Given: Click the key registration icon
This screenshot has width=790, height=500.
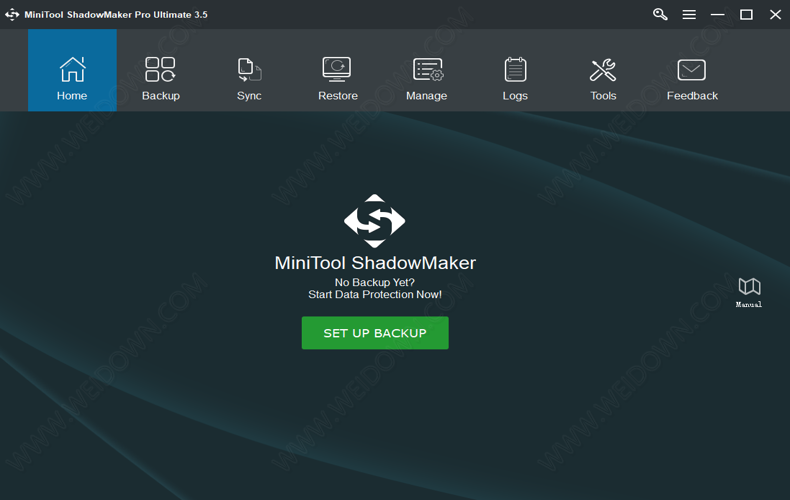Looking at the screenshot, I should [660, 14].
